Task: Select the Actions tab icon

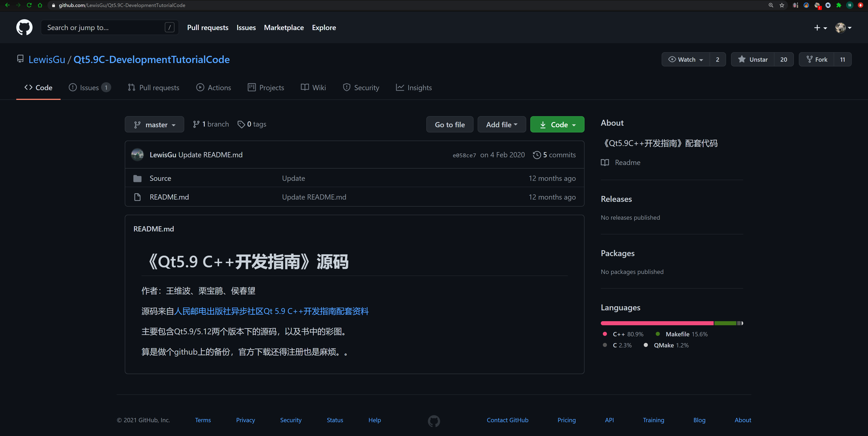Action: point(200,87)
